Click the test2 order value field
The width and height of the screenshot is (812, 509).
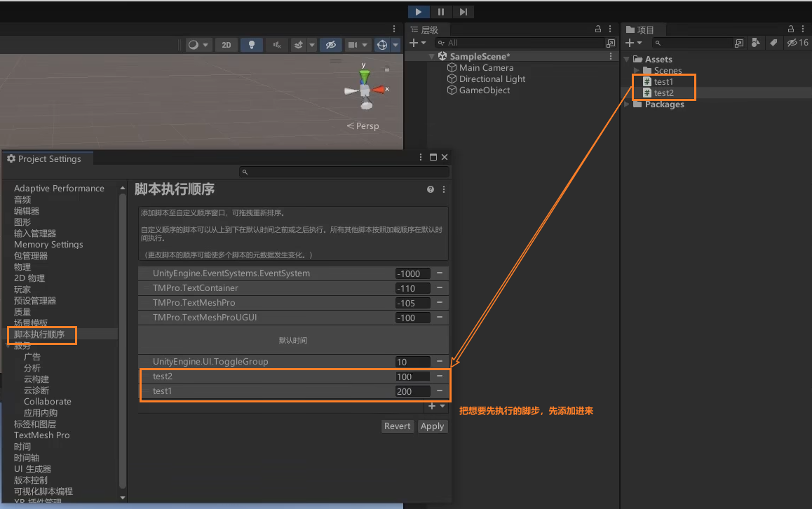(x=412, y=377)
